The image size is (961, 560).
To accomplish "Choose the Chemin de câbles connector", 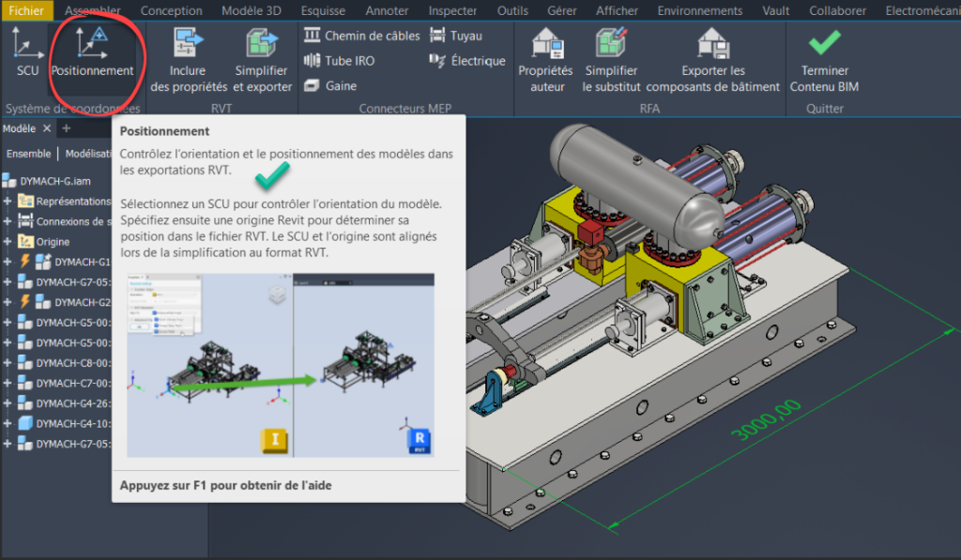I will tap(361, 37).
